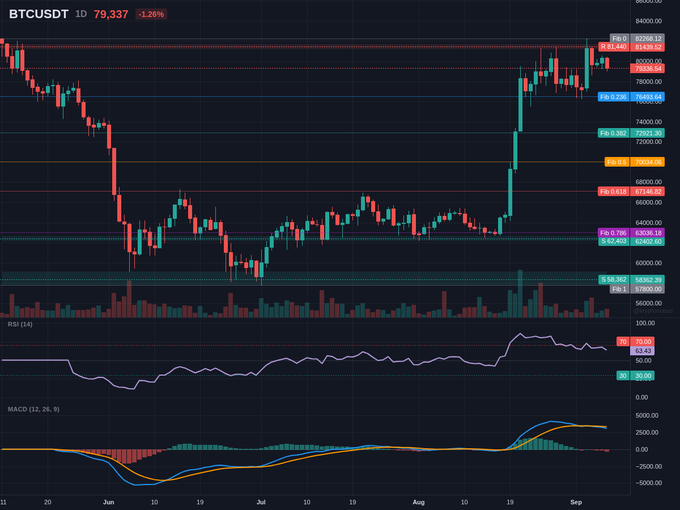Click the 60000.00 price axis label
The image size is (680, 510).
(649, 263)
